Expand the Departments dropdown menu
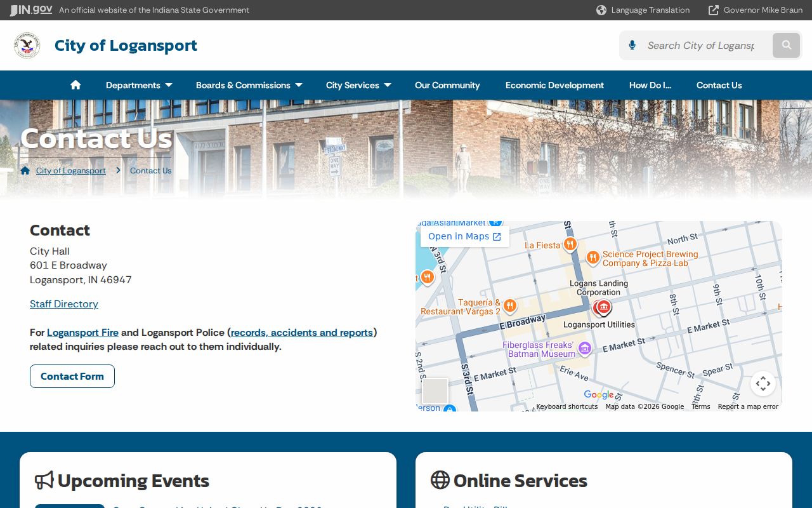Image resolution: width=812 pixels, height=508 pixels. tap(139, 85)
